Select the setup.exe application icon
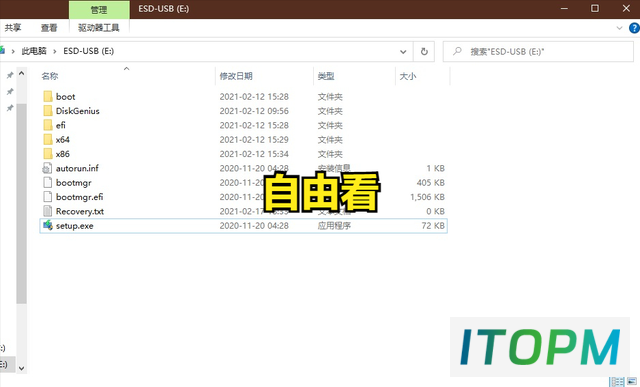The image size is (640, 387). point(48,225)
